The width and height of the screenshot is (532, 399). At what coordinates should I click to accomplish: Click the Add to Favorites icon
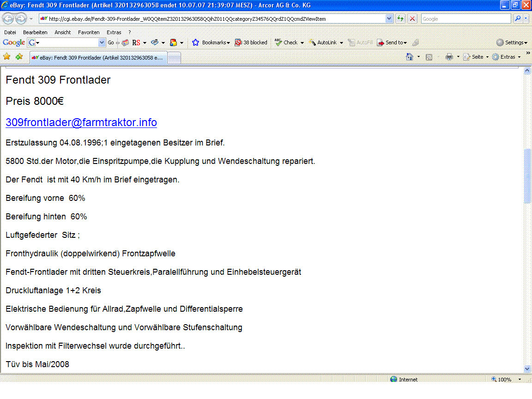click(19, 57)
